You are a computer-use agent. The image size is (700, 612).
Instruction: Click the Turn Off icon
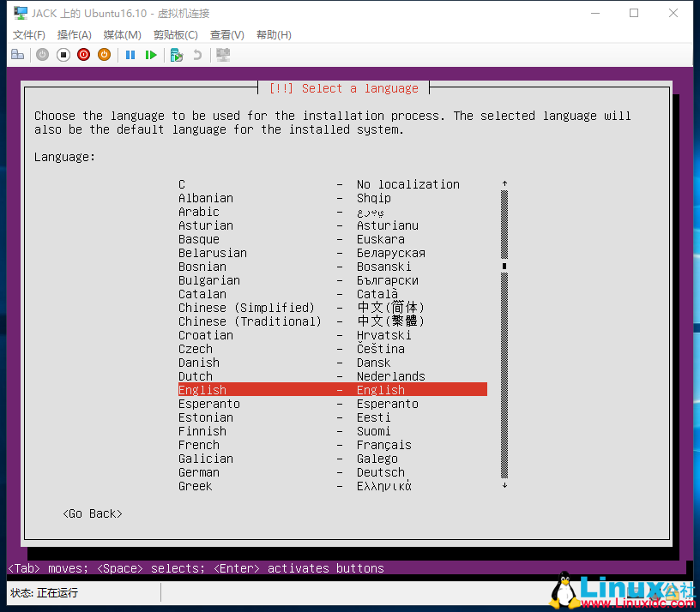tap(62, 54)
